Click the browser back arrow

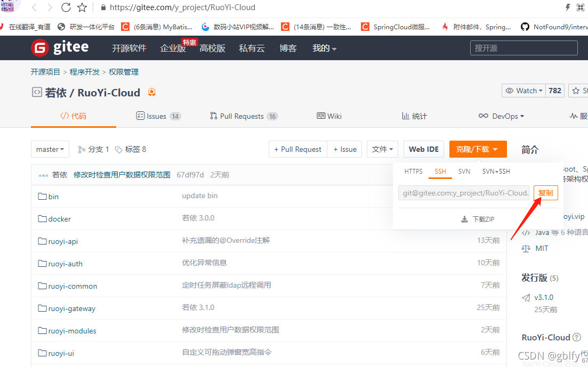pos(34,7)
